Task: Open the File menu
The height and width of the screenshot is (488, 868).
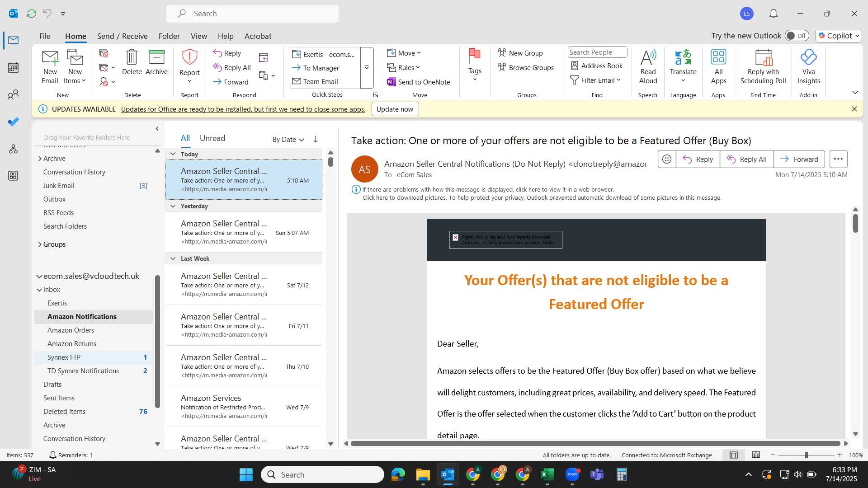Action: [45, 36]
